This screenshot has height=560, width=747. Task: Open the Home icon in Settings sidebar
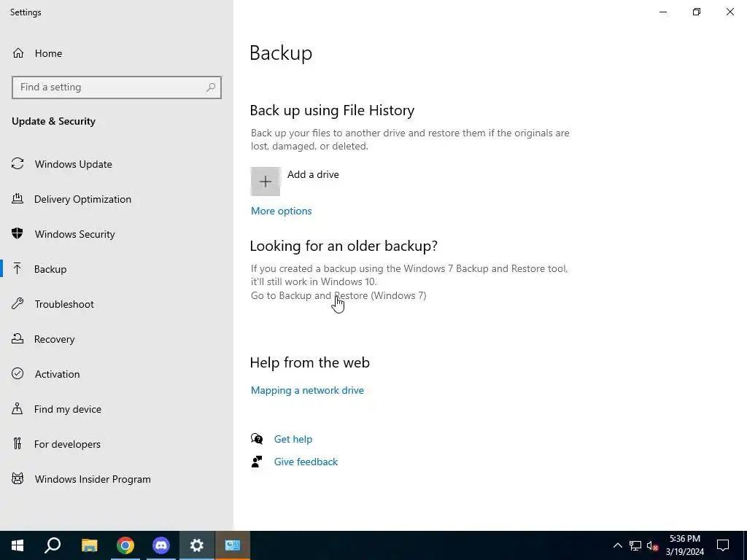click(18, 52)
